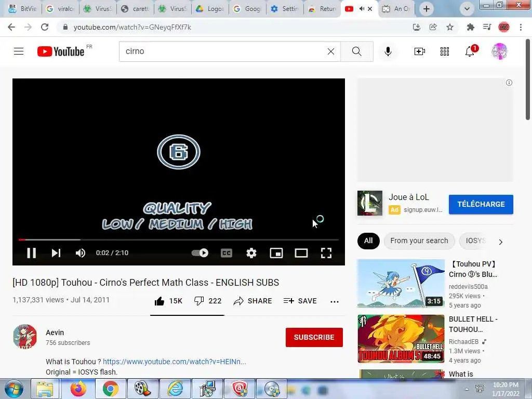This screenshot has width=532, height=399.
Task: Toggle theater mode
Action: point(301,253)
